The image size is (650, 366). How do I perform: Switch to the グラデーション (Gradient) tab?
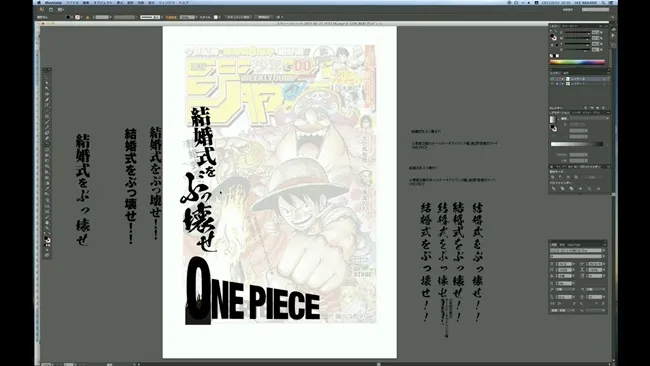(x=559, y=113)
